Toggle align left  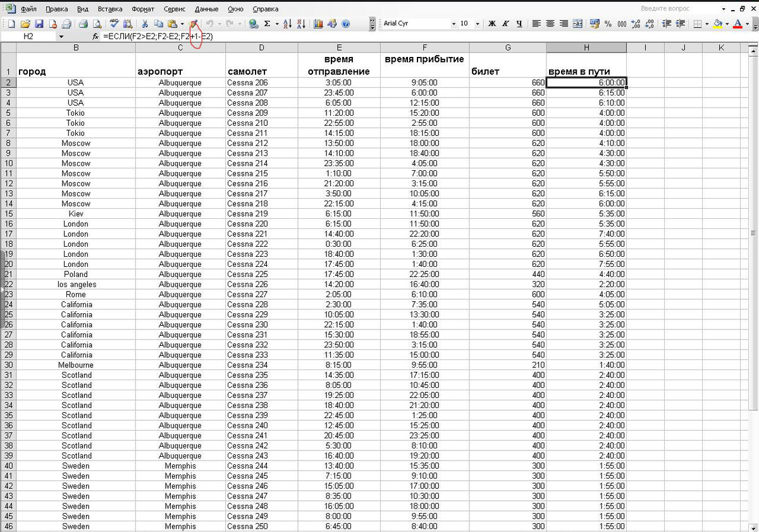pyautogui.click(x=536, y=23)
